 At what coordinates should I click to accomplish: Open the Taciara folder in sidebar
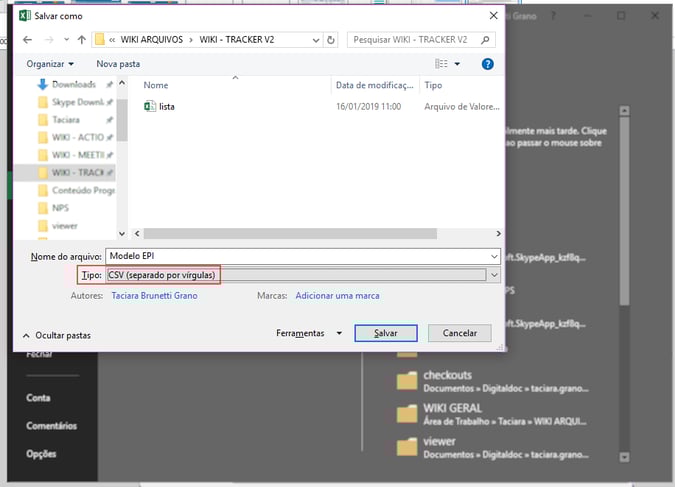66,120
